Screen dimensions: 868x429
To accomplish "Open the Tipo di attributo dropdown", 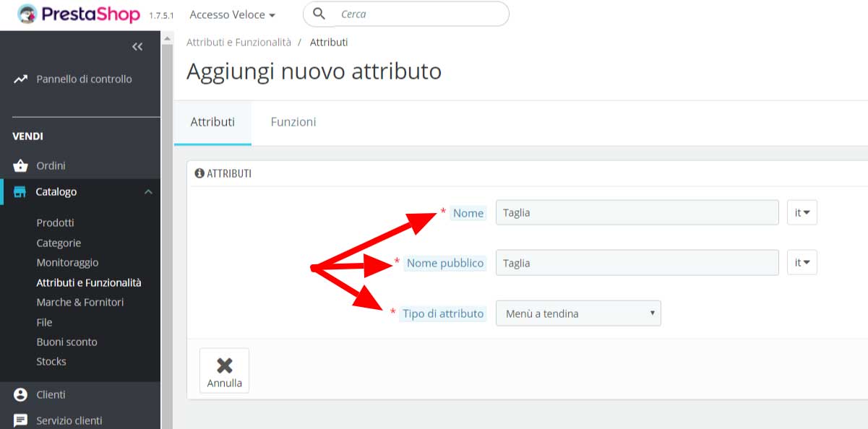I will 577,313.
